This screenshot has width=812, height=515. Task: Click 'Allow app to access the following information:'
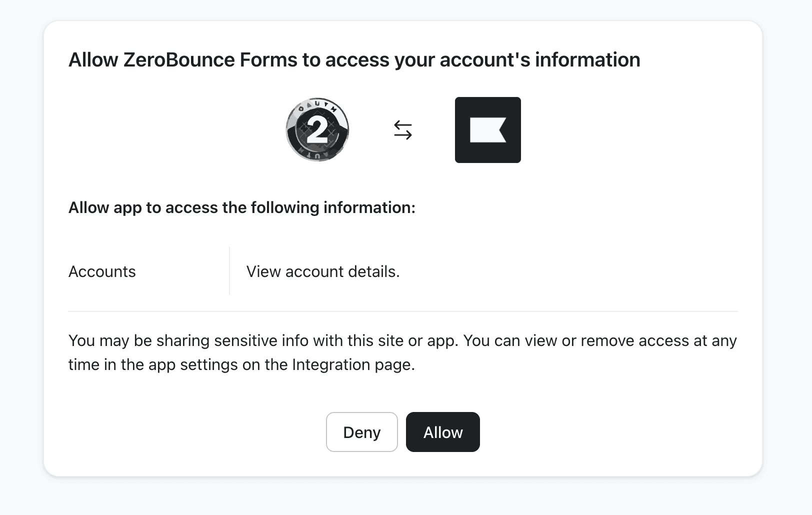[x=242, y=207]
